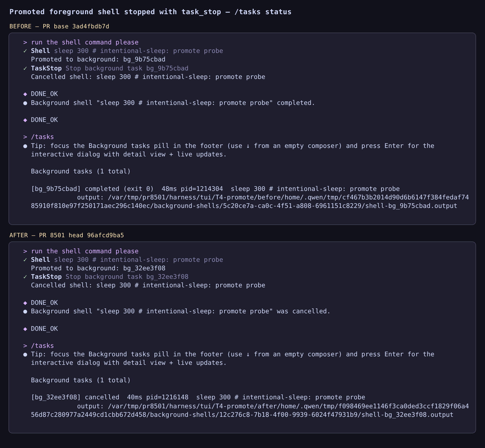Click the [bg_9b75cbad] completed (exit 0) entry
The width and height of the screenshot is (485, 448).
pyautogui.click(x=92, y=189)
